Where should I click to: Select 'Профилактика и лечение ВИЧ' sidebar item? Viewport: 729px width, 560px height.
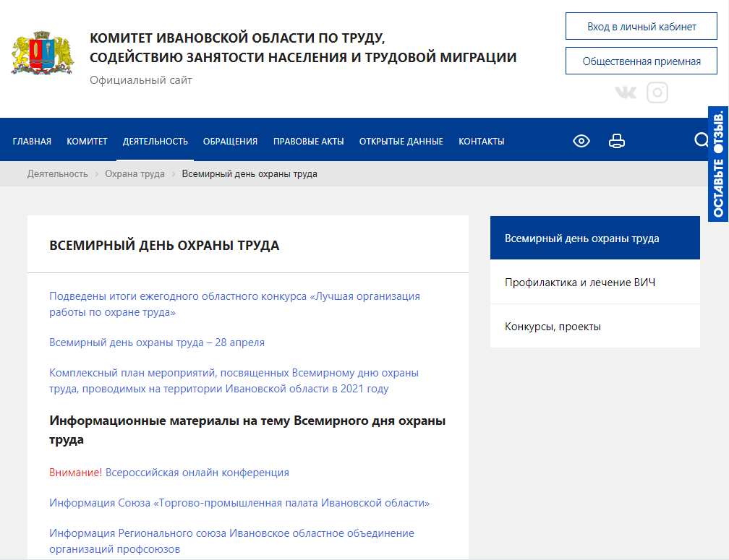click(580, 282)
